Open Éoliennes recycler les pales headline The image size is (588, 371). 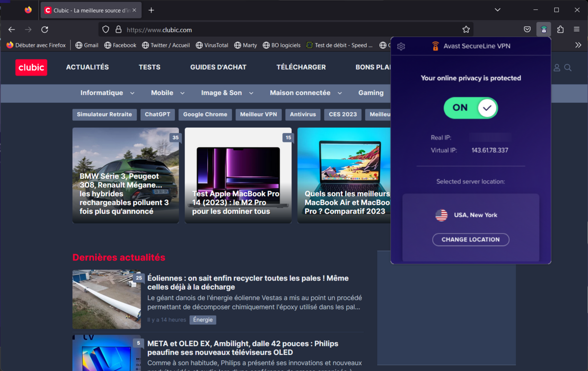click(x=248, y=282)
